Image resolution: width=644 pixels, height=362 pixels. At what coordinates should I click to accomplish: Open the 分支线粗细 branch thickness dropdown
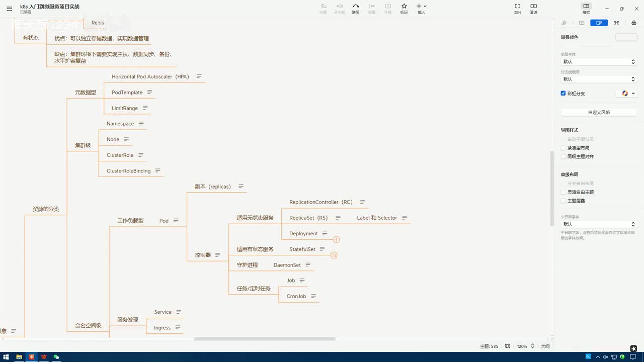599,79
